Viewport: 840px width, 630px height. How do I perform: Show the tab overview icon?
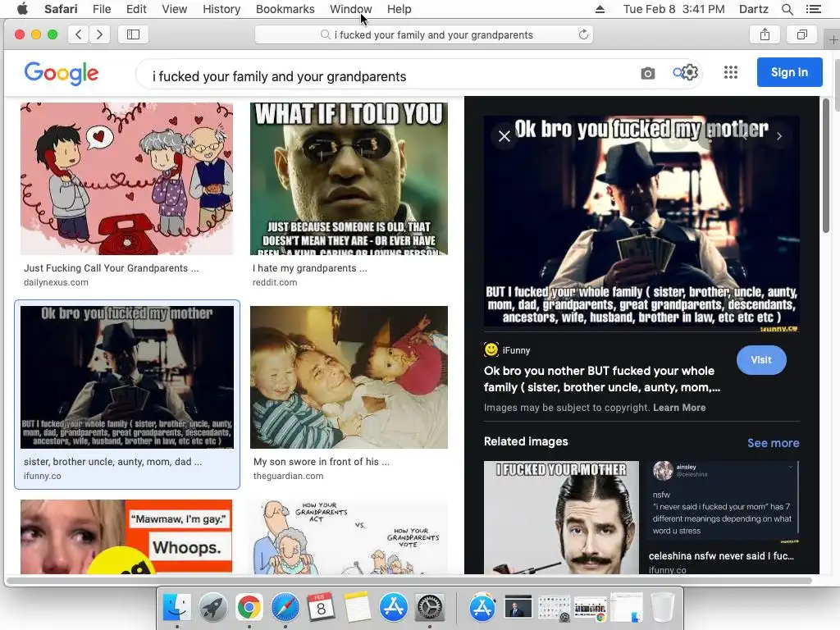(802, 34)
